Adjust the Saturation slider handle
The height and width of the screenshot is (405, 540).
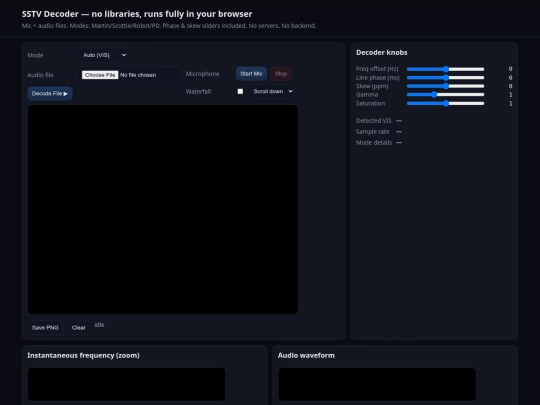pos(446,103)
